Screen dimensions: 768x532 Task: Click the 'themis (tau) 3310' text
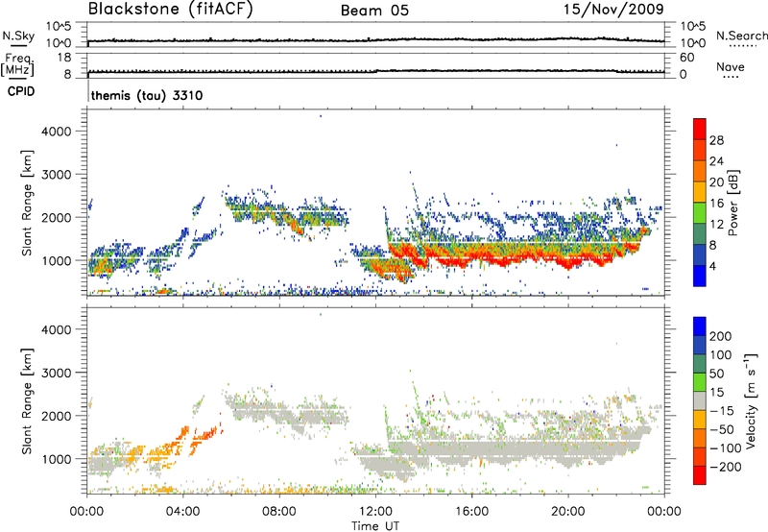point(147,95)
